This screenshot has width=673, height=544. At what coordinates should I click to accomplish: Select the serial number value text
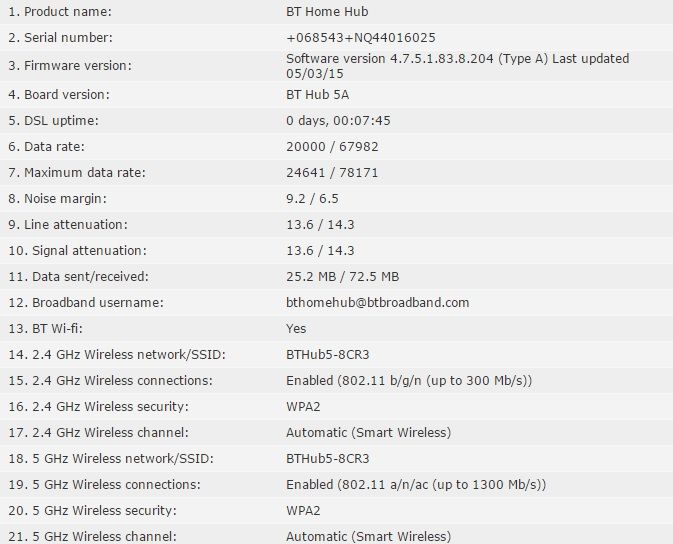[361, 38]
